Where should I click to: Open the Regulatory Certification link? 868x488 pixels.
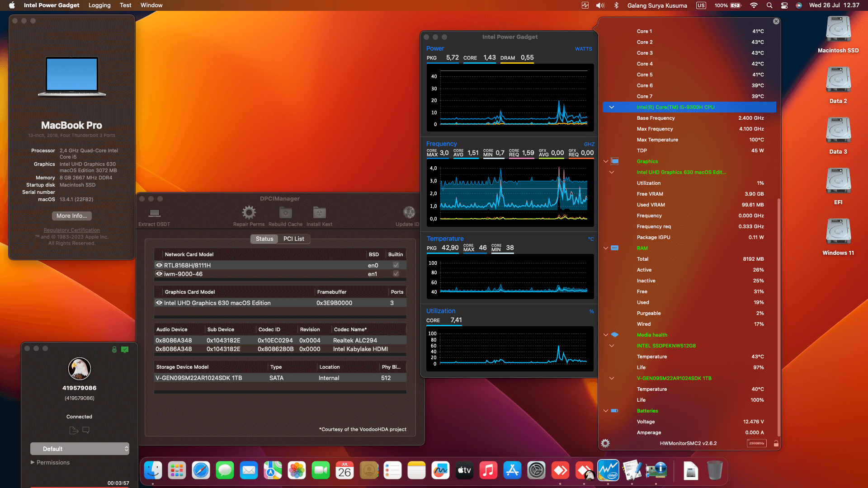point(71,230)
